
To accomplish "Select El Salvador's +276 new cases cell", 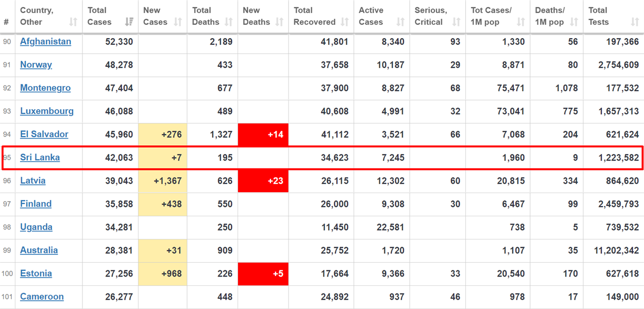I will 163,134.
